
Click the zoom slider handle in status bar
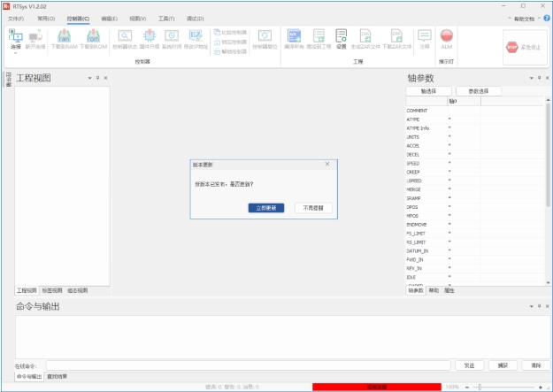480,388
